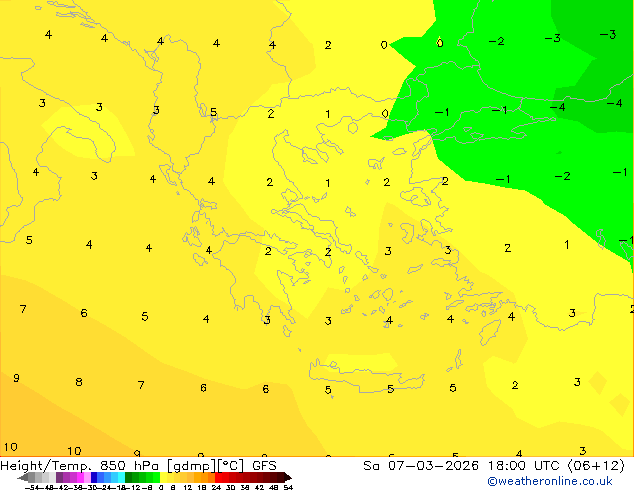
Task: Select the dark blue swatch in the temperature legend
Action: click(94, 477)
